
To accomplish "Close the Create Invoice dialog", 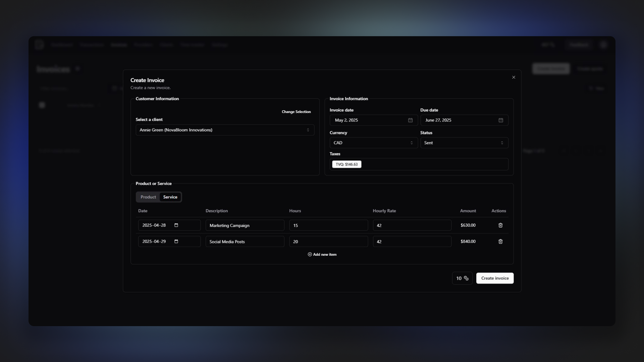I will [x=514, y=77].
